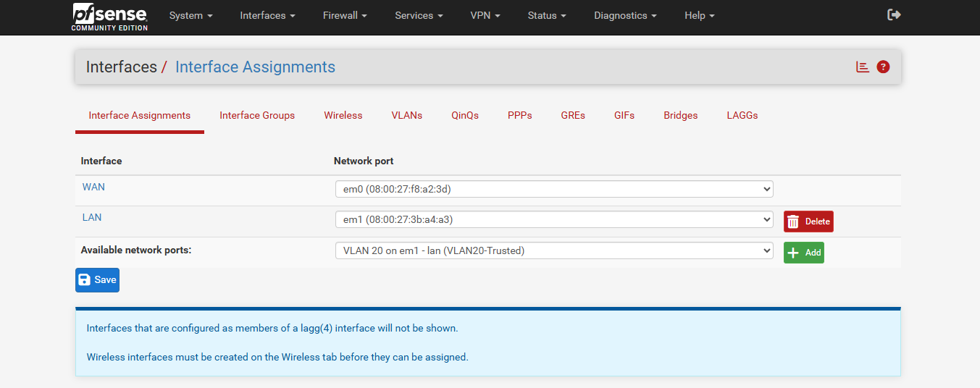Screen dimensions: 980x388
Task: Click the pfSense Community Edition logo
Action: tap(109, 17)
